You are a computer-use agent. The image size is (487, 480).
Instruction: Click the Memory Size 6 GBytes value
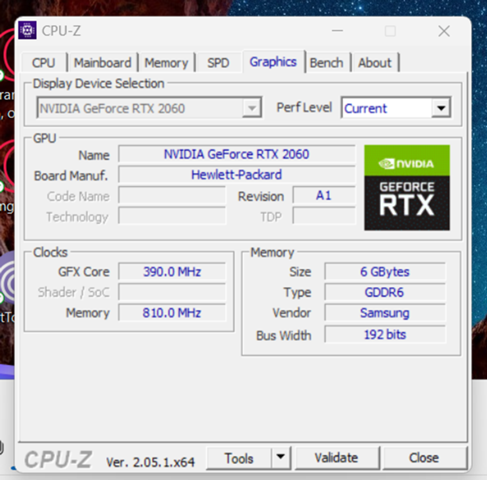(385, 272)
